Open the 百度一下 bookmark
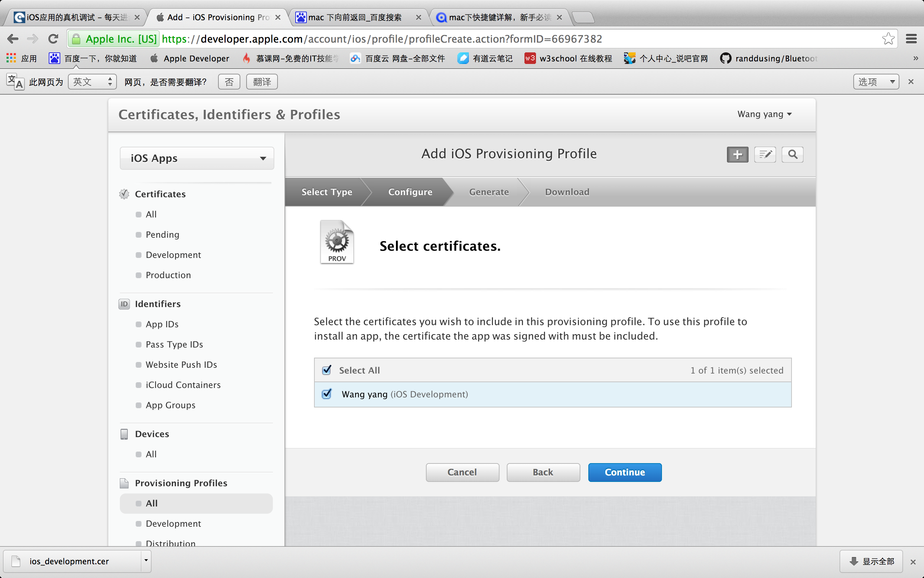Screen dimensions: 924x578 [x=93, y=59]
